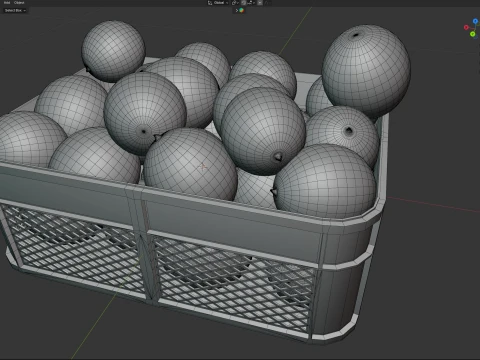Open the Add menu

coord(7,3)
